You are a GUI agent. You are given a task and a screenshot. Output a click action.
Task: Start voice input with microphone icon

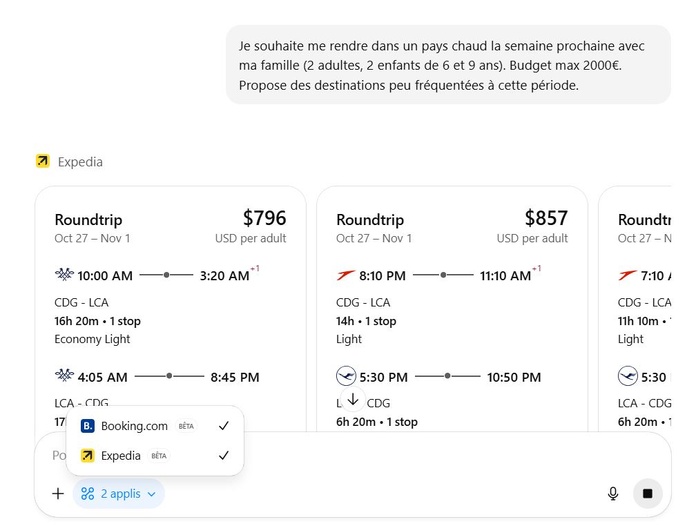point(612,493)
